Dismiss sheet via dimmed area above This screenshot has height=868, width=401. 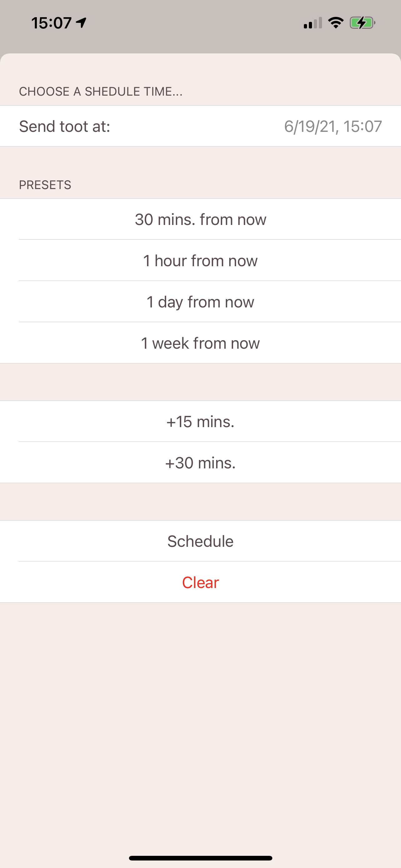tap(200, 42)
